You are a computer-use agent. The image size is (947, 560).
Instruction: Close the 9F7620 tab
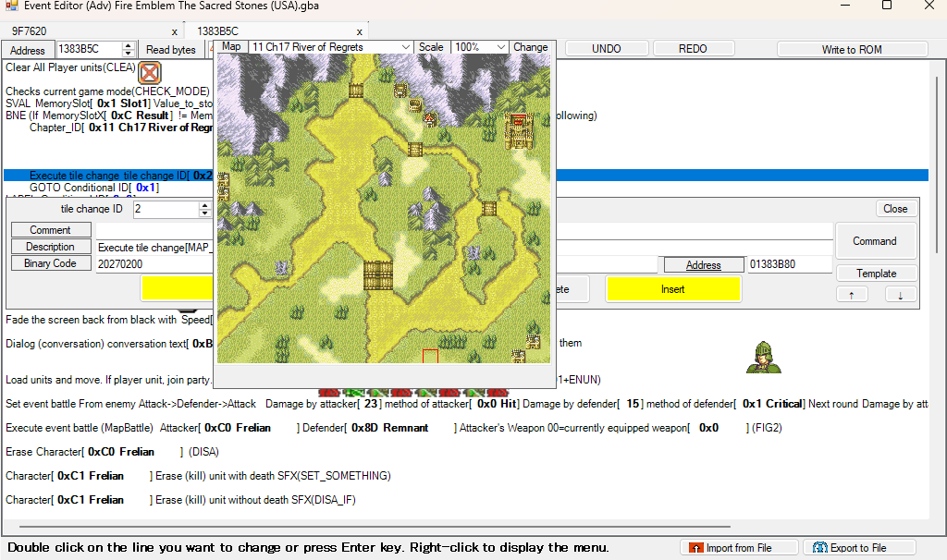(x=175, y=31)
